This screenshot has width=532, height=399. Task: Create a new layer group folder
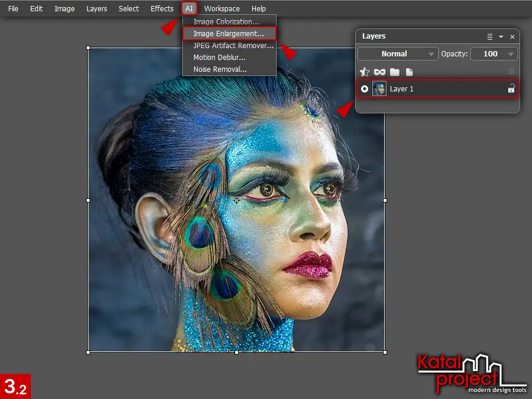[x=394, y=72]
